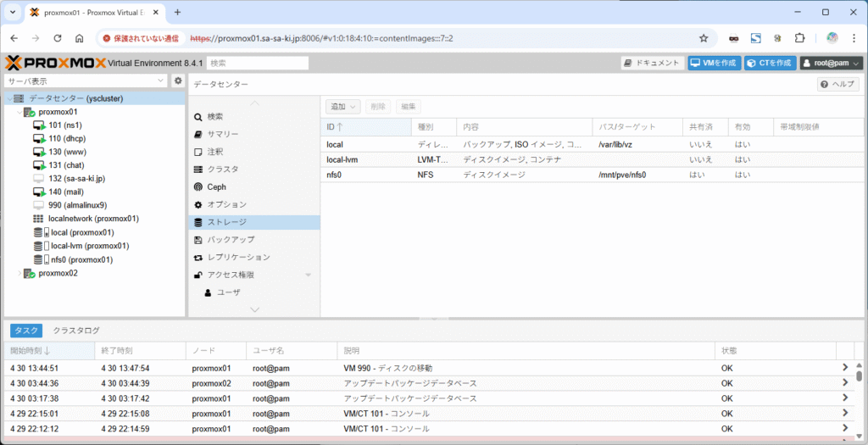This screenshot has height=445, width=868.
Task: Sort storage list by ID column
Action: tap(366, 127)
